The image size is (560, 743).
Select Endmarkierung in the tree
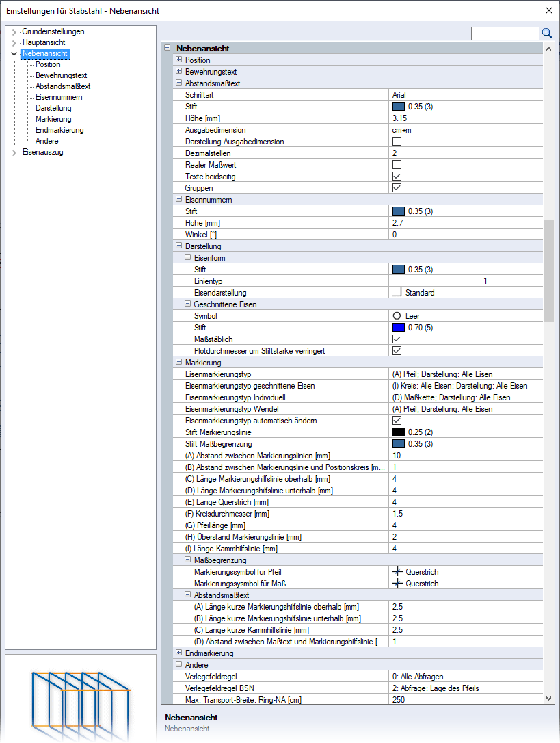[59, 130]
